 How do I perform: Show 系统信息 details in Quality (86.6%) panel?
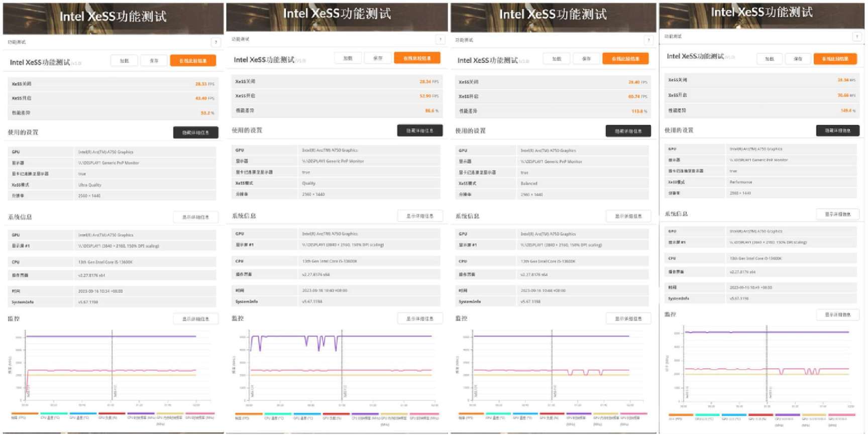[419, 216]
